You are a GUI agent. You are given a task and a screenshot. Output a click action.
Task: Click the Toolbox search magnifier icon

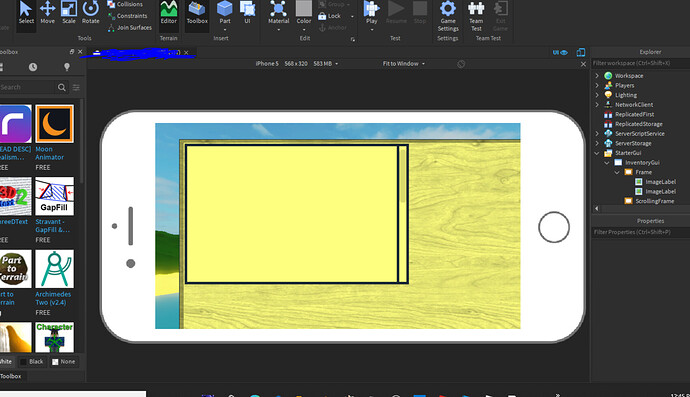pyautogui.click(x=62, y=87)
